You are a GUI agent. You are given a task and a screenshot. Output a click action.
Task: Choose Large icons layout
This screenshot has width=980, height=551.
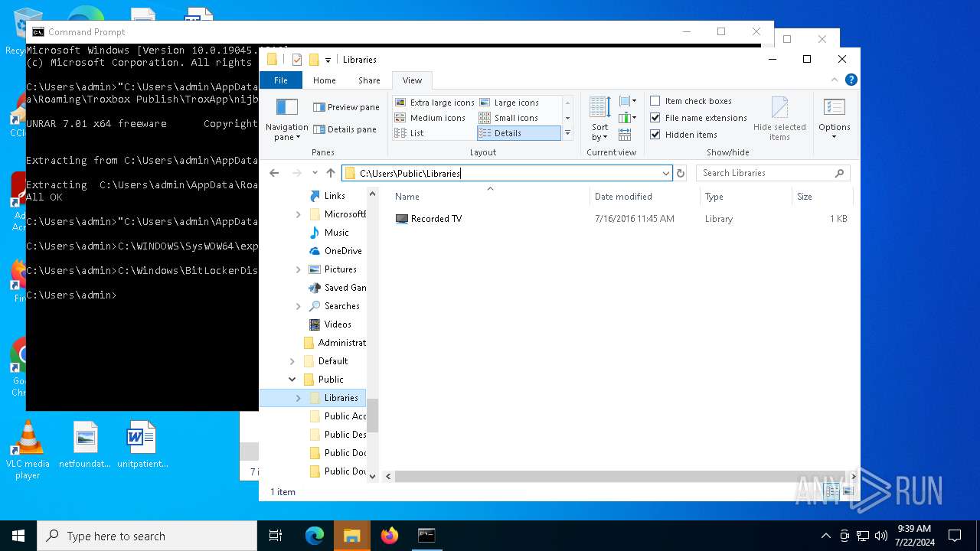point(509,103)
